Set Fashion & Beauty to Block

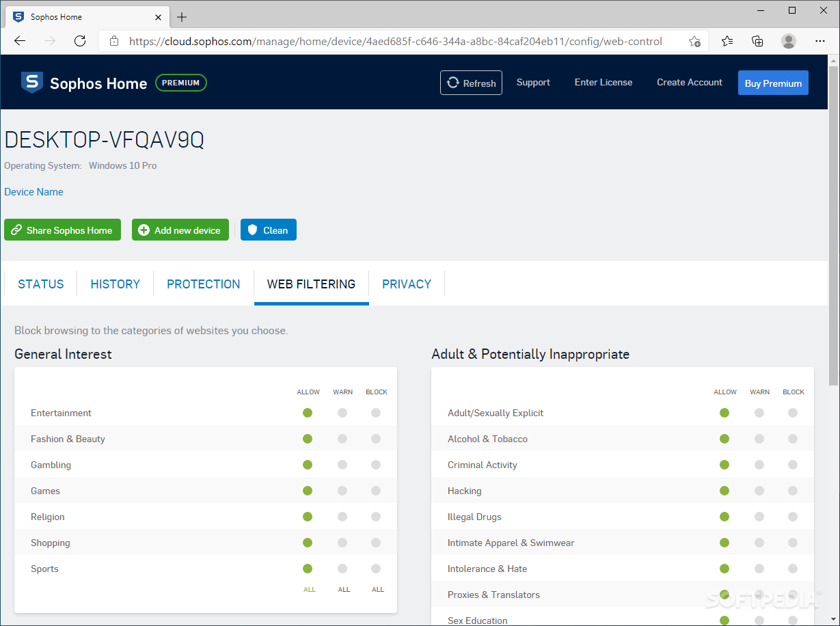pyautogui.click(x=376, y=439)
